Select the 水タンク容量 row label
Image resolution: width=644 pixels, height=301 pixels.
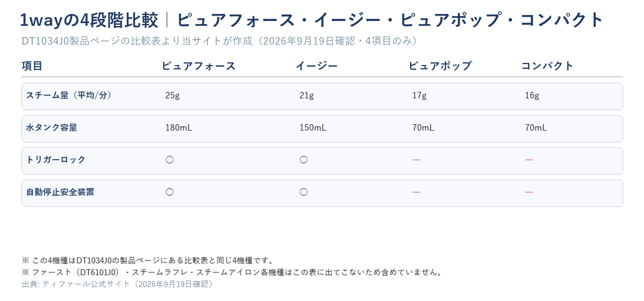coord(52,127)
